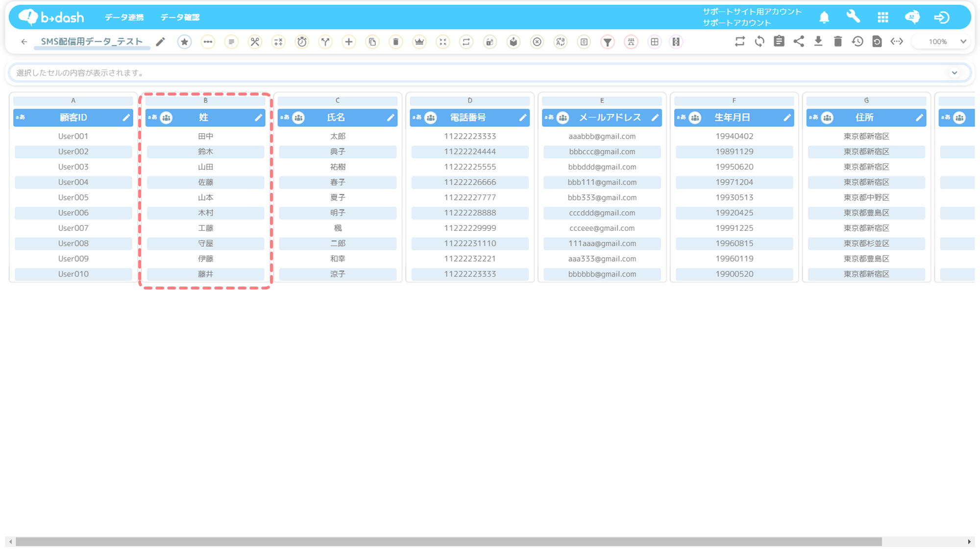Viewport: 980px width, 551px height.
Task: Click the star favorites icon in the toolbar
Action: click(x=184, y=42)
